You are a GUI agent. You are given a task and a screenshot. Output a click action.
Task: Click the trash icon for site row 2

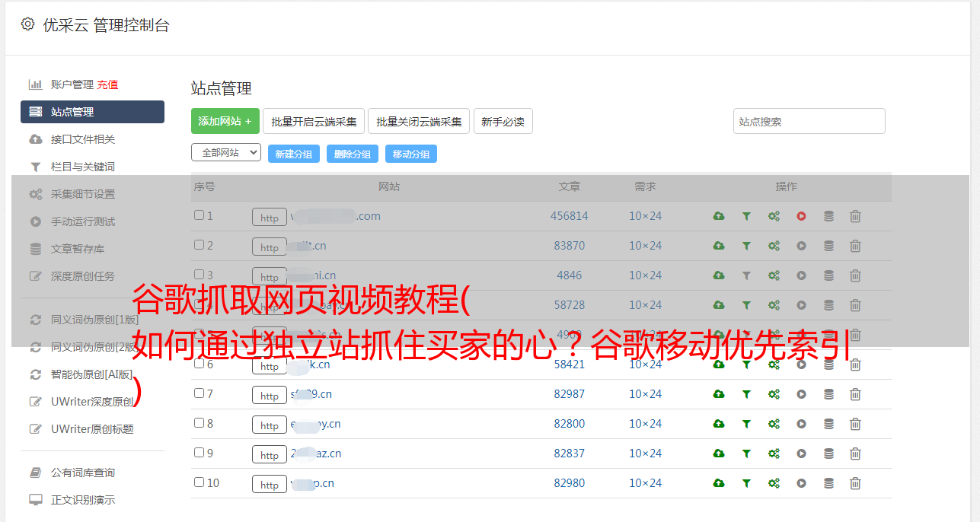click(x=855, y=246)
